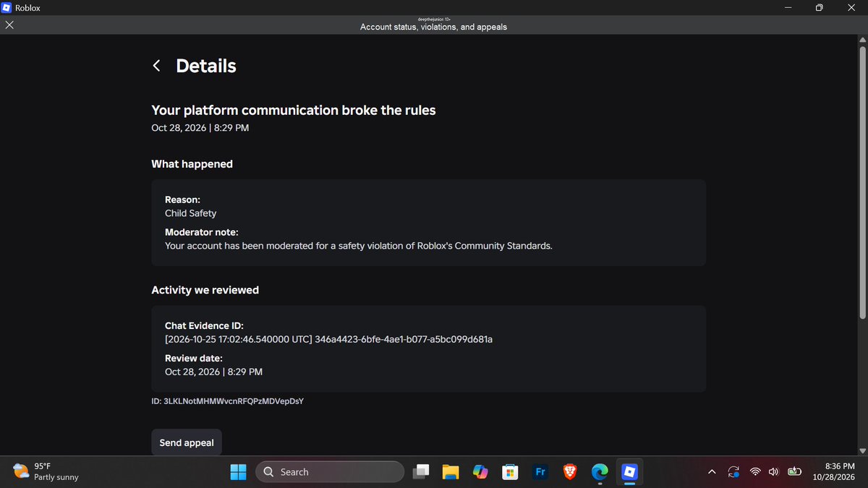The width and height of the screenshot is (868, 488).
Task: Open the Wi-Fi network settings
Action: (x=755, y=472)
